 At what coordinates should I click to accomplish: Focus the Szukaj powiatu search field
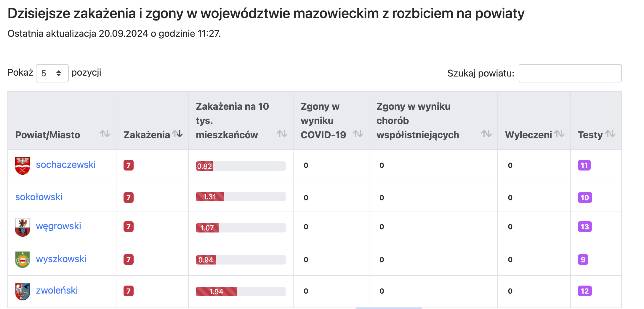(570, 73)
